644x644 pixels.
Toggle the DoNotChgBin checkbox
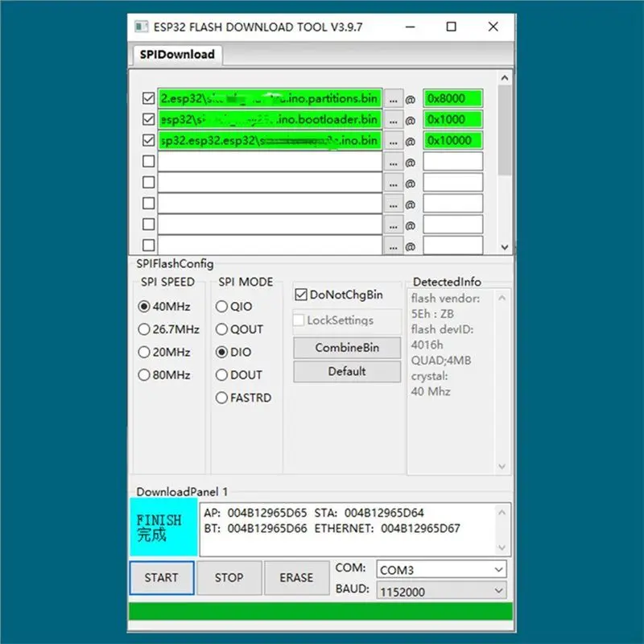pyautogui.click(x=300, y=295)
